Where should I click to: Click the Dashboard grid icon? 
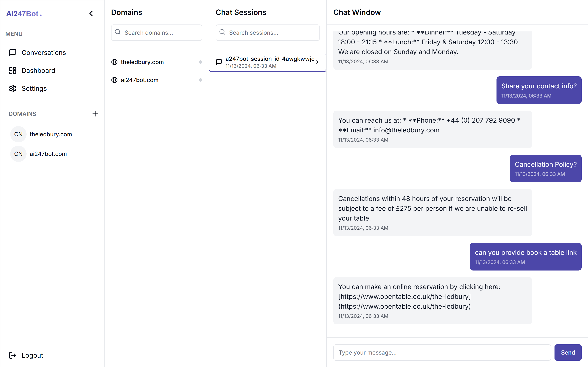point(13,71)
